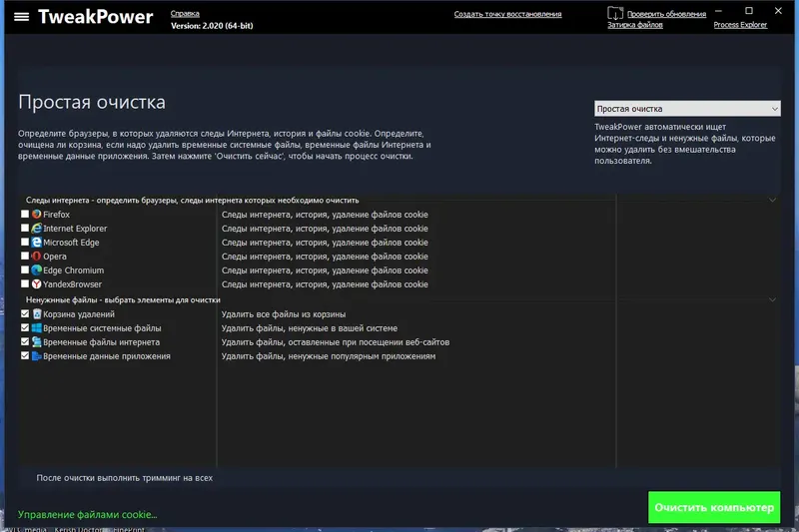Select the Microsoft Edge row label
The image size is (799, 532).
[71, 243]
